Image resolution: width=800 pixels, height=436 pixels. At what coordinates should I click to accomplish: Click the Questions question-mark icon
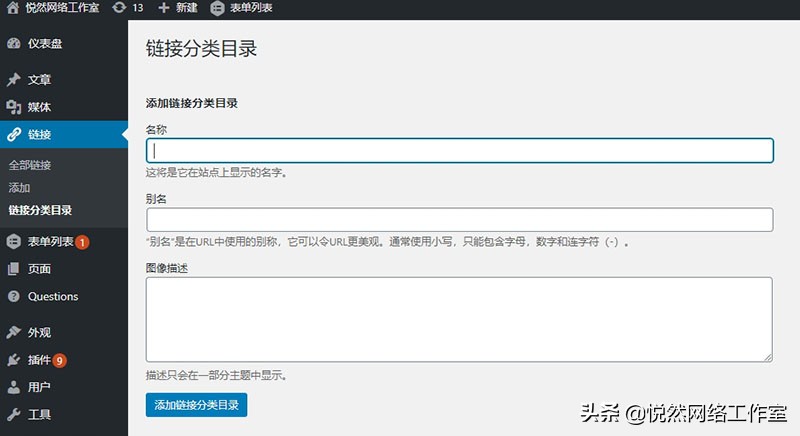coord(14,296)
